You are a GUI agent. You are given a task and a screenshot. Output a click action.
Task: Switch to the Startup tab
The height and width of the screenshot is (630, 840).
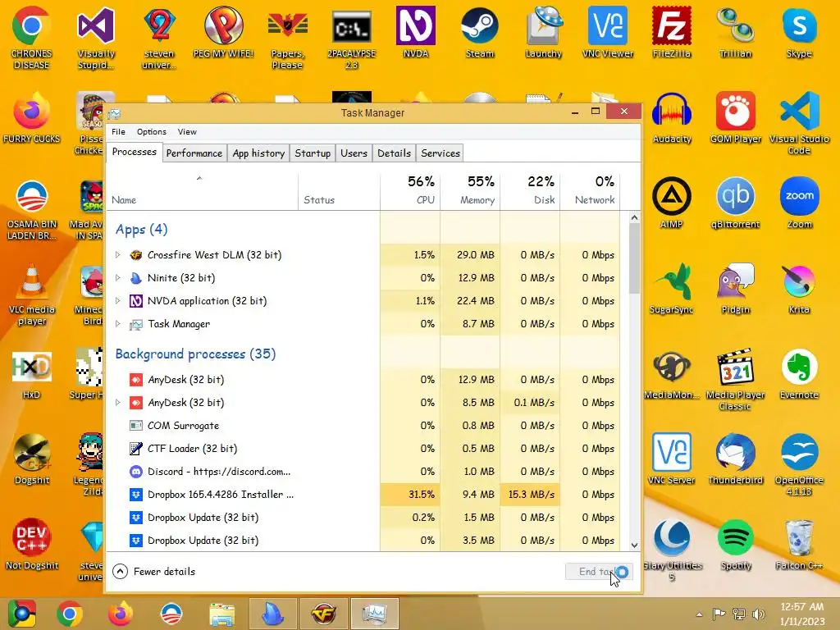pos(313,153)
